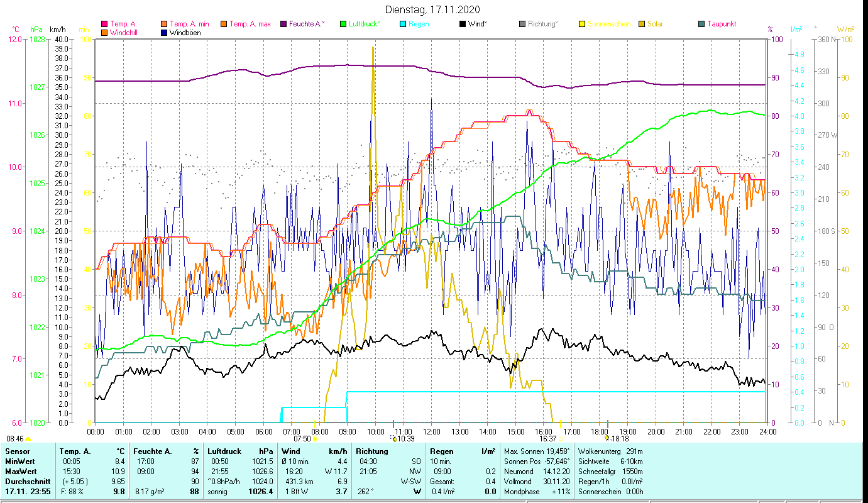Screen dimensions: 868x503
Task: Click the orange Windchill legend swatch
Action: [104, 33]
